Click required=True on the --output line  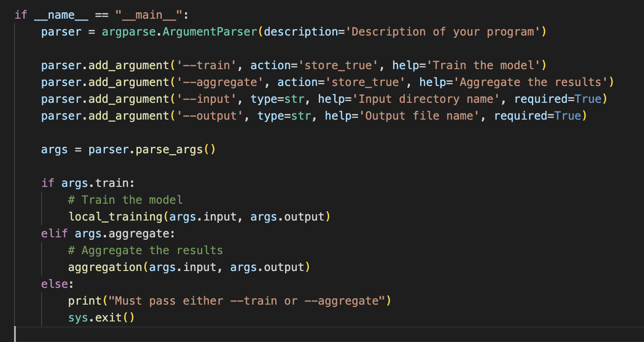(x=537, y=116)
